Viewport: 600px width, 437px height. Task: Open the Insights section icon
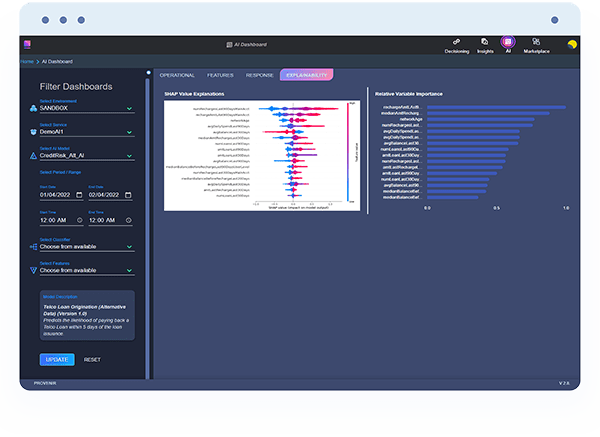484,42
